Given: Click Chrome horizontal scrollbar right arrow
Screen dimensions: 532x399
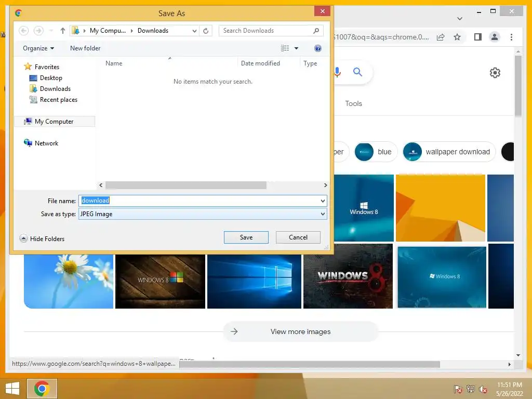Looking at the screenshot, I should 509,364.
